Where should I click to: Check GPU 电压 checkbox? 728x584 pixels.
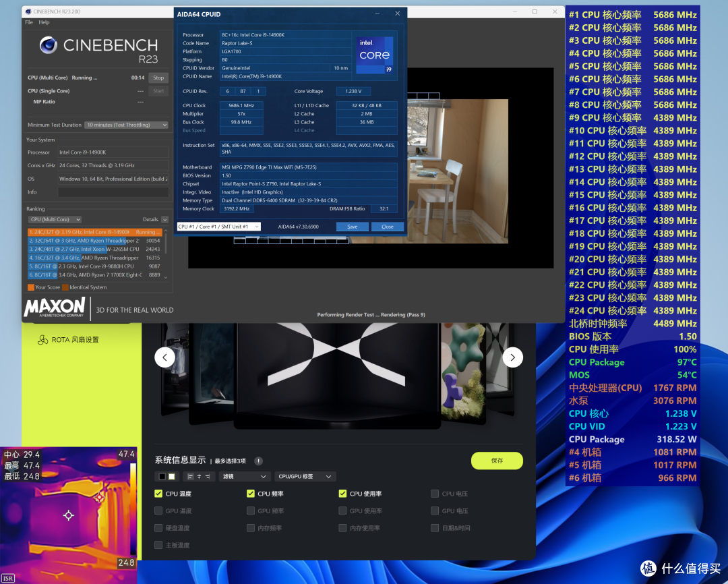(435, 510)
